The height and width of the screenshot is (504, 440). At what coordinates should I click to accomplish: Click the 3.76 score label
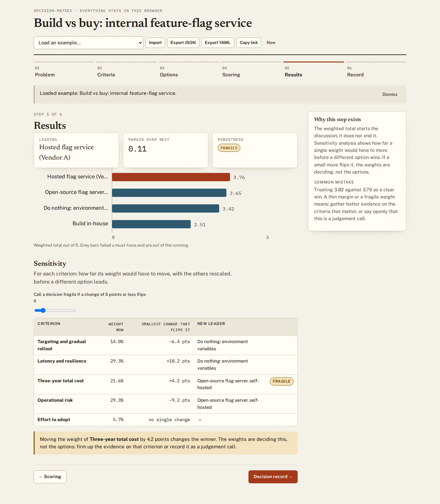click(x=239, y=177)
